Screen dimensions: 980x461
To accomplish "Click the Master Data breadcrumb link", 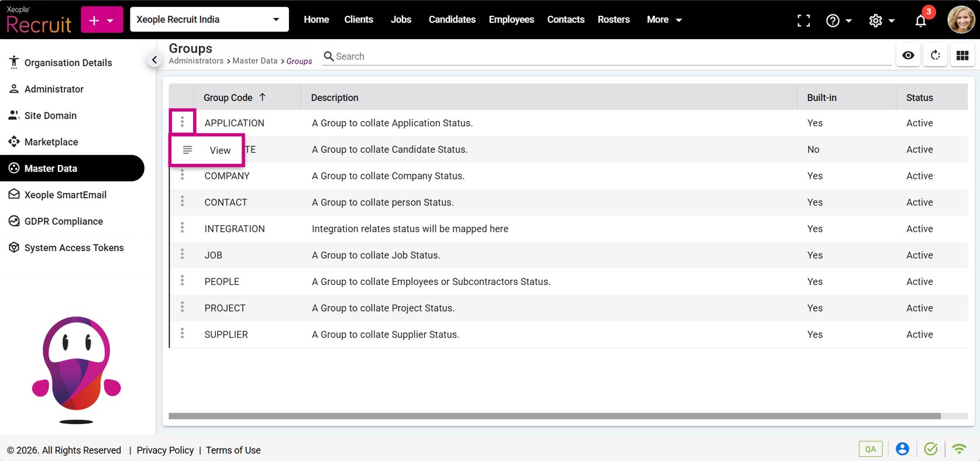I will point(255,61).
